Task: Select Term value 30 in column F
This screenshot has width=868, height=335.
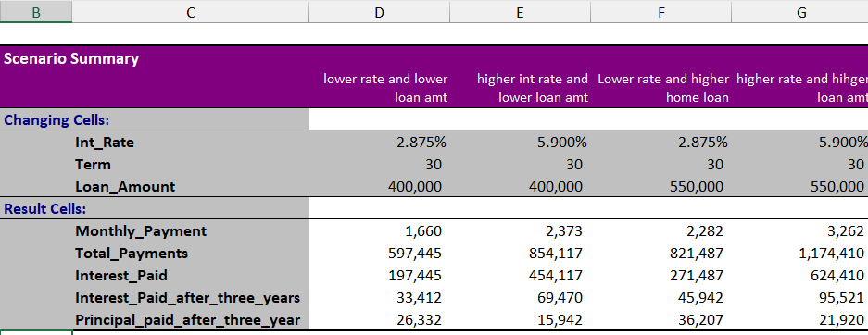Action: click(714, 165)
